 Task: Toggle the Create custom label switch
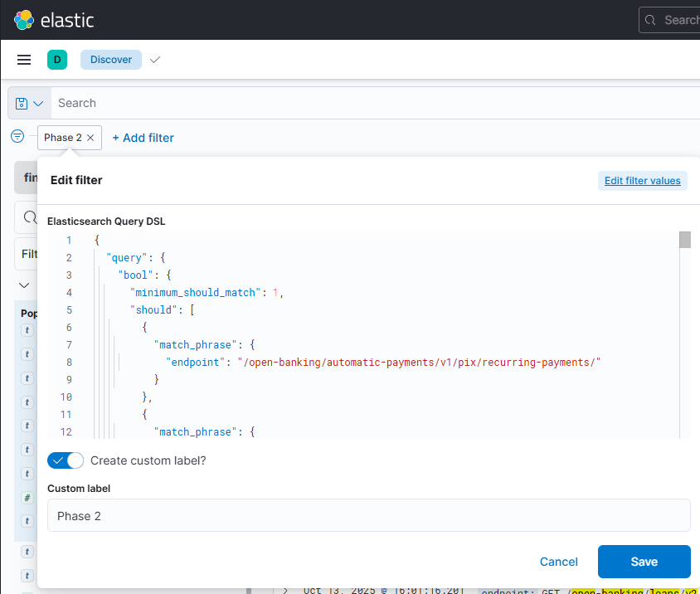pos(66,460)
